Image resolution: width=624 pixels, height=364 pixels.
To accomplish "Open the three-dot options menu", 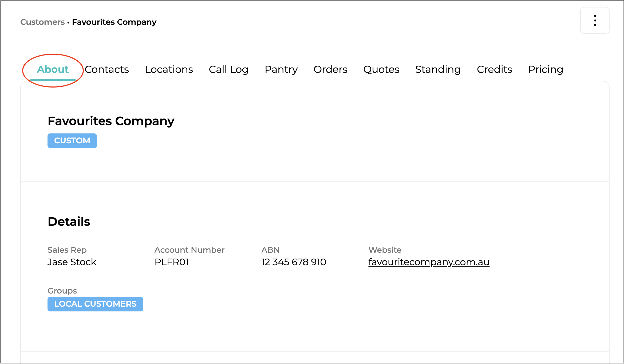I will click(595, 21).
